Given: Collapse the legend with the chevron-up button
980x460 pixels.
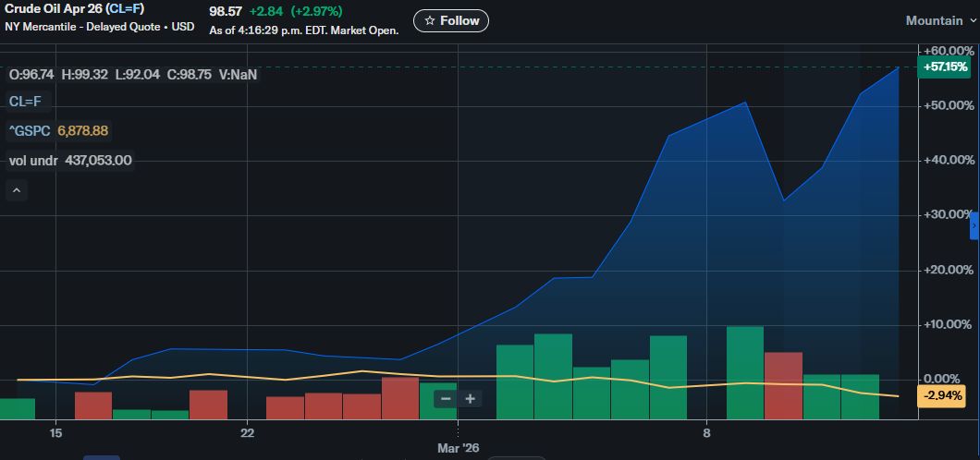Looking at the screenshot, I should pyautogui.click(x=17, y=190).
